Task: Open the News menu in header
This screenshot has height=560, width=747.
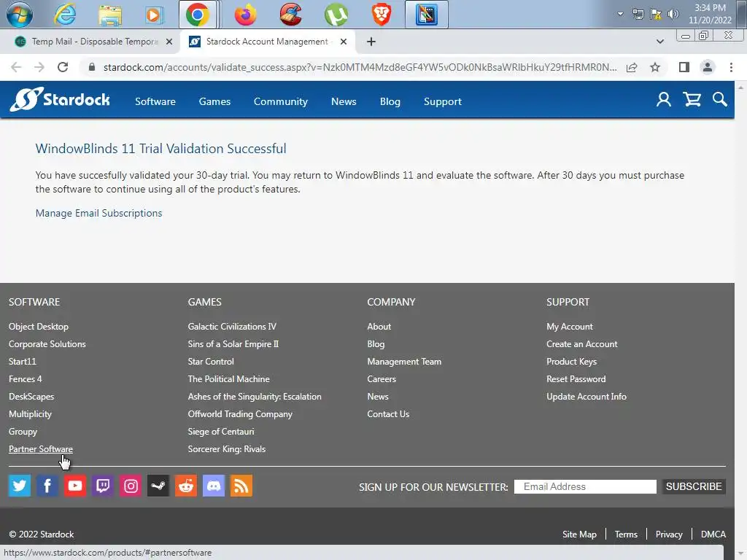Action: pos(344,101)
